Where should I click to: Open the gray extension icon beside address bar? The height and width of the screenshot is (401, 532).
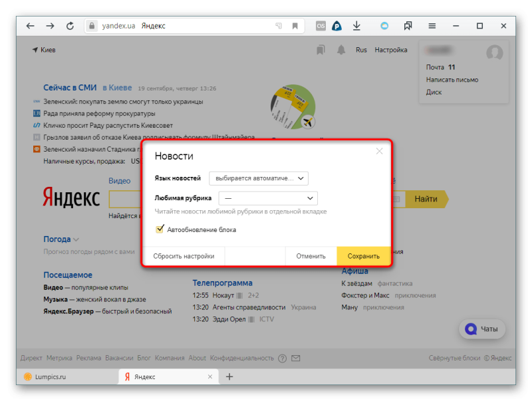(321, 26)
